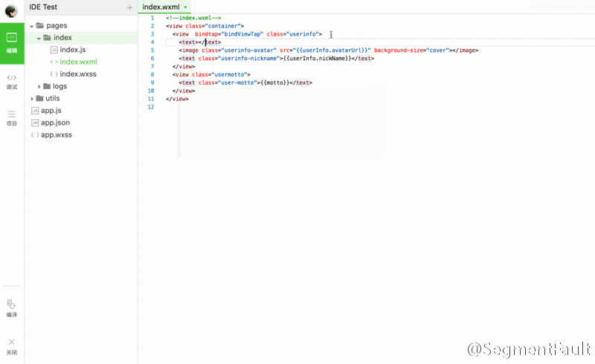Open the 项目 project view
595x364 pixels.
(x=12, y=118)
